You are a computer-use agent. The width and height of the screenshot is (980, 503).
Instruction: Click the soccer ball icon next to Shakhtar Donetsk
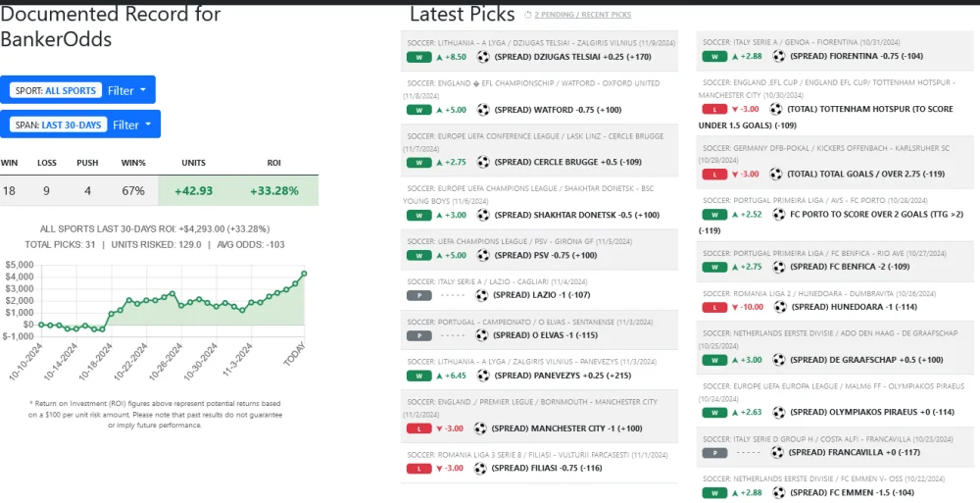[x=483, y=215]
